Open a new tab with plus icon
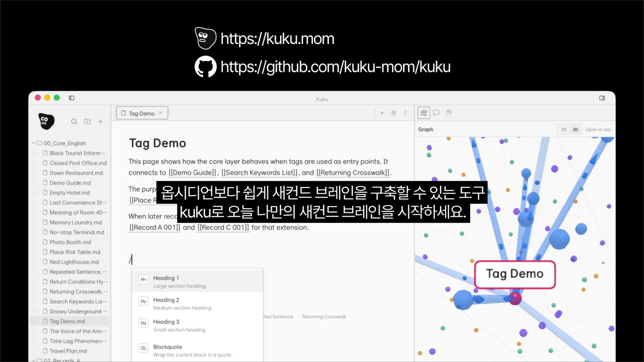 [382, 113]
